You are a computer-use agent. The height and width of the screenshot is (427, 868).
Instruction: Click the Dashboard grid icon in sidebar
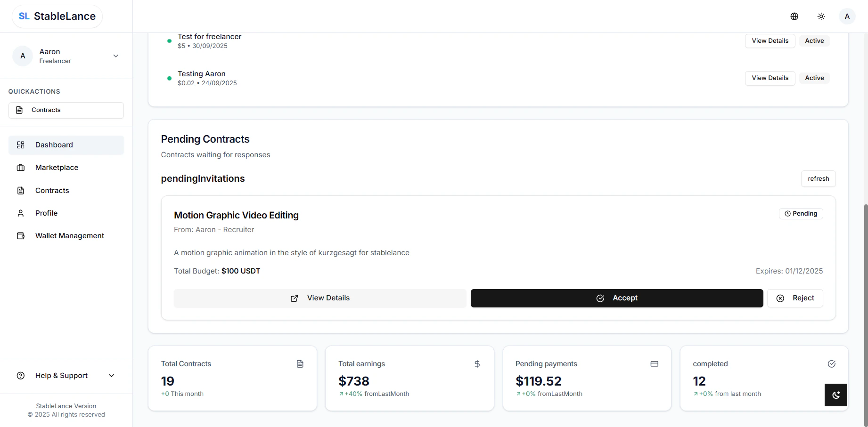[20, 145]
